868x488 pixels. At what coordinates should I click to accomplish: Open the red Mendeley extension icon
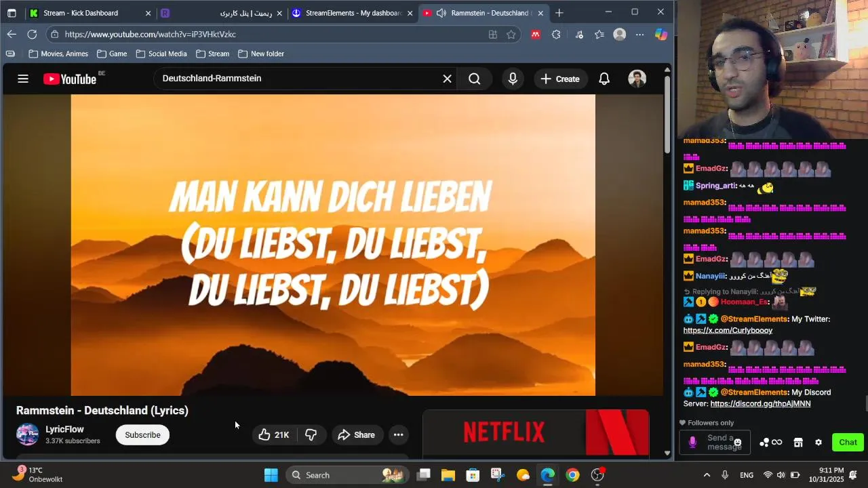[536, 34]
